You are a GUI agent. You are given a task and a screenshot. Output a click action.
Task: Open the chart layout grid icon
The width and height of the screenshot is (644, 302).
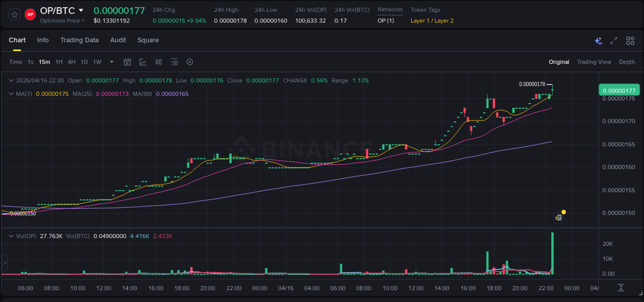point(630,41)
